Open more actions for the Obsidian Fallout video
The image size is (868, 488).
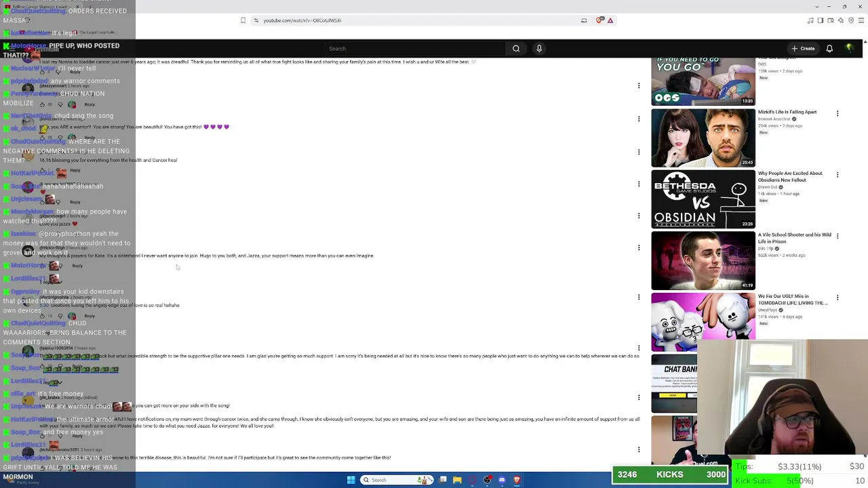coord(837,175)
